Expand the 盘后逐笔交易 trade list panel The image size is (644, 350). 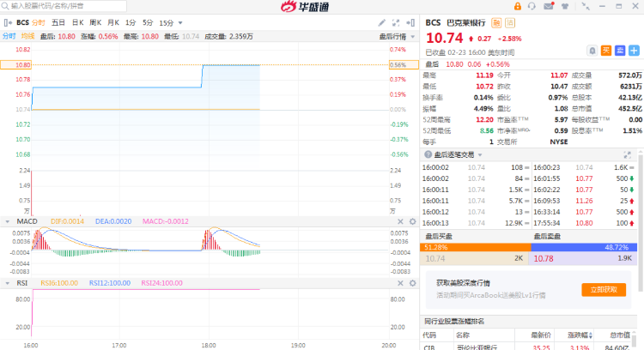tap(627, 154)
